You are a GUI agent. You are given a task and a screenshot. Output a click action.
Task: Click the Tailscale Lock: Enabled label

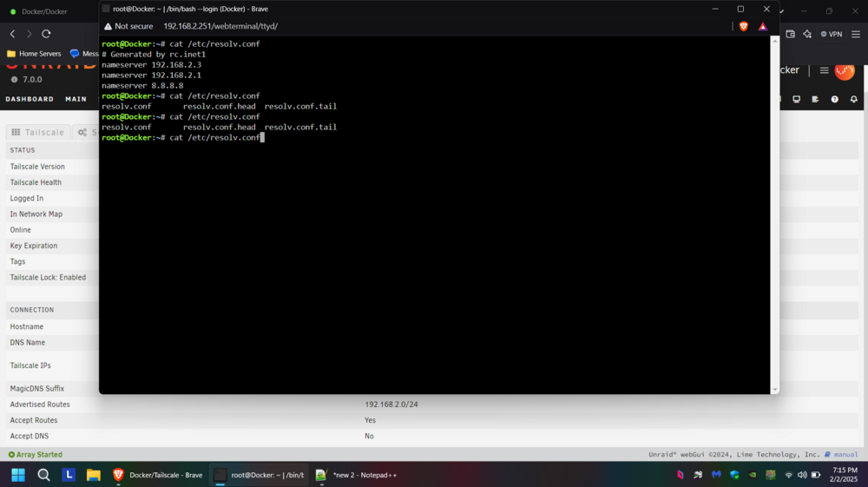click(48, 277)
